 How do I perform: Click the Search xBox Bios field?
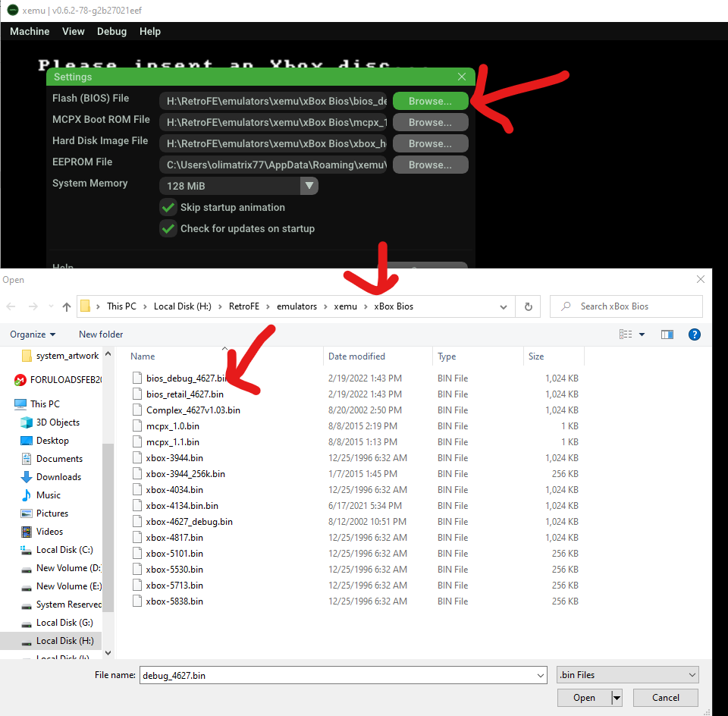(626, 306)
